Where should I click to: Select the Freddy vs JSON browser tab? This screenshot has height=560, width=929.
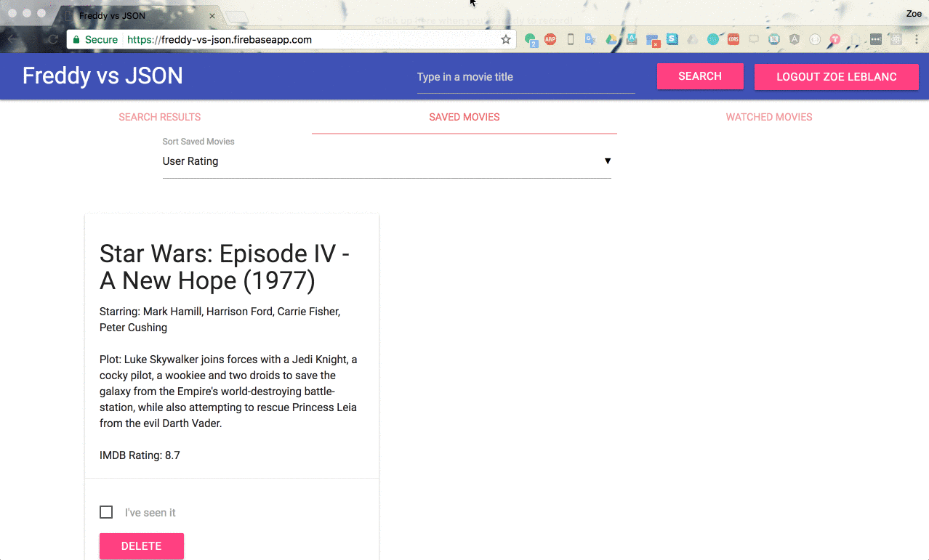[138, 15]
